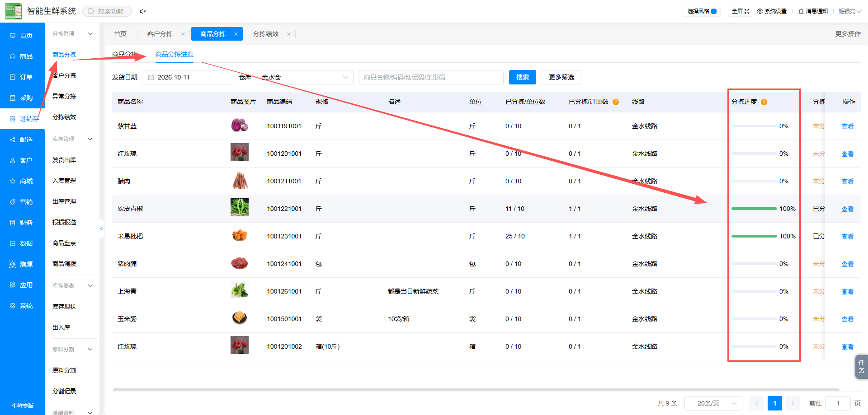Open the 仓库 金水仓 dropdown
This screenshot has width=868, height=415.
pyautogui.click(x=305, y=77)
